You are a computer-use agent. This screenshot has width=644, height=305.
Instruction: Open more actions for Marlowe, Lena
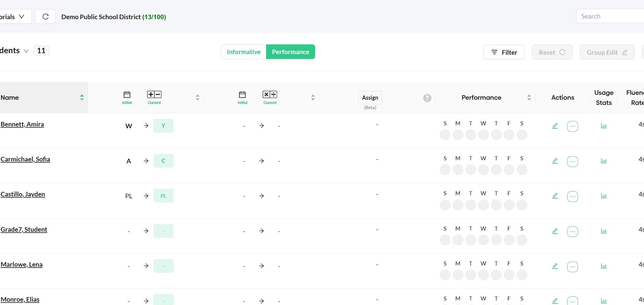point(572,266)
